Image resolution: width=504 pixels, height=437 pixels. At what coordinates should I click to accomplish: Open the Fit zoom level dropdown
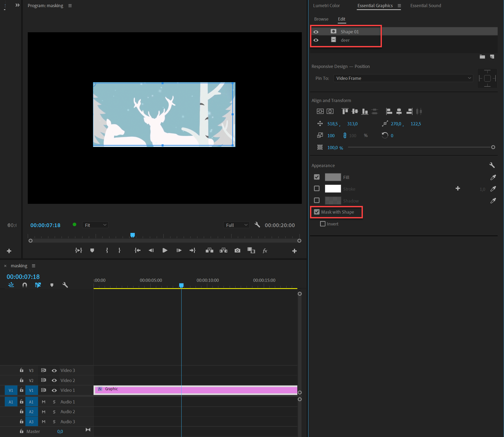click(95, 225)
